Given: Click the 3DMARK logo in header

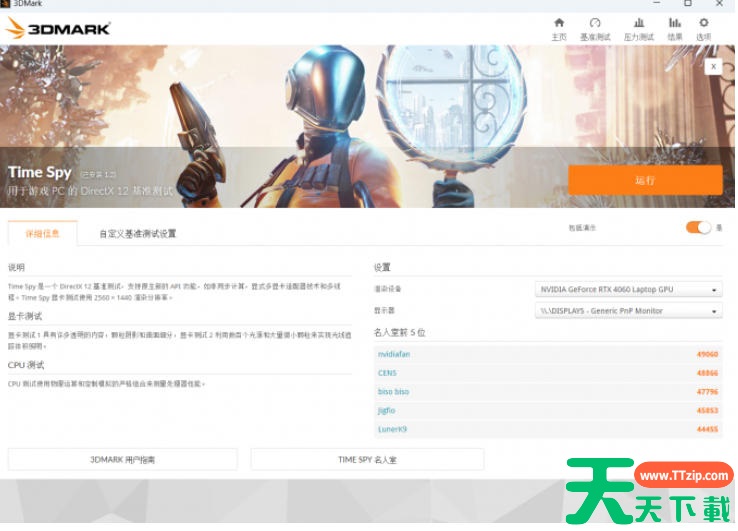Looking at the screenshot, I should [x=58, y=29].
